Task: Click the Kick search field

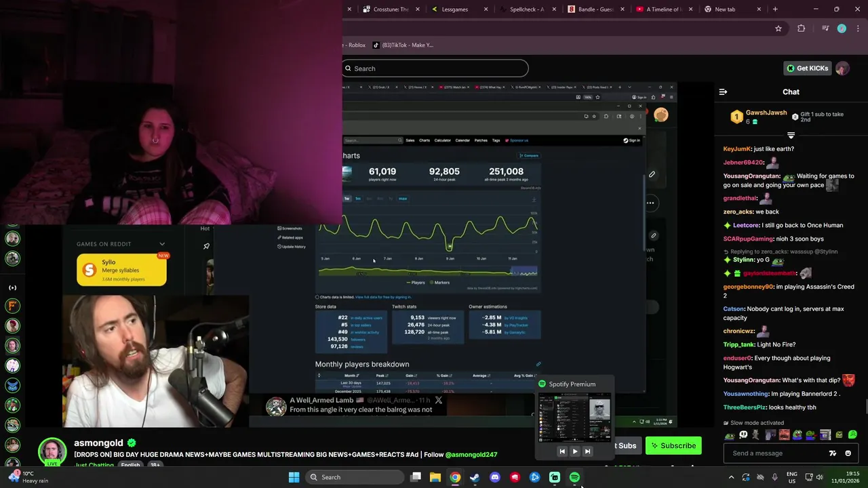Action: (x=435, y=68)
